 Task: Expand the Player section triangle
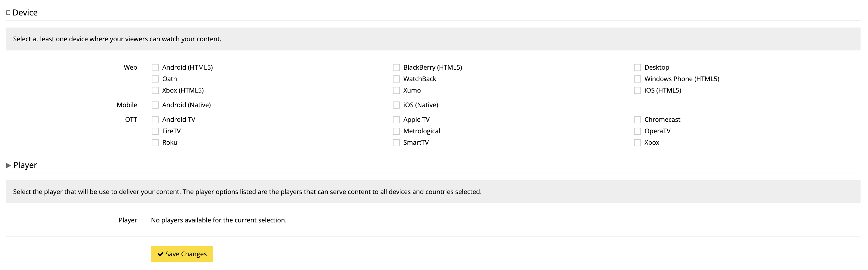(x=8, y=165)
